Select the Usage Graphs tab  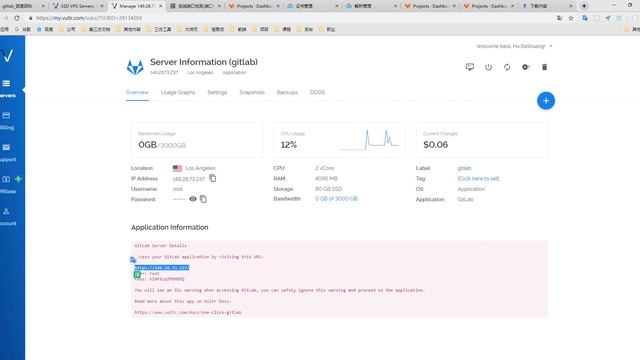point(178,92)
